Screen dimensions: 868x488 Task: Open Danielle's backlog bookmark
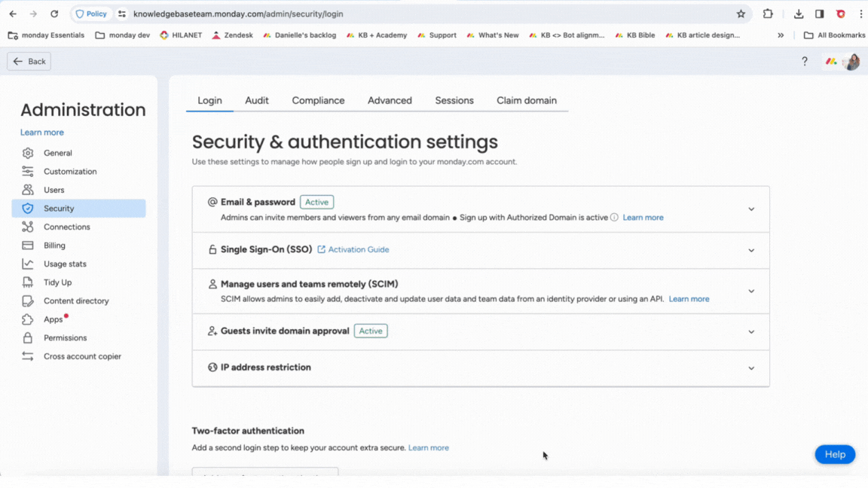point(299,35)
